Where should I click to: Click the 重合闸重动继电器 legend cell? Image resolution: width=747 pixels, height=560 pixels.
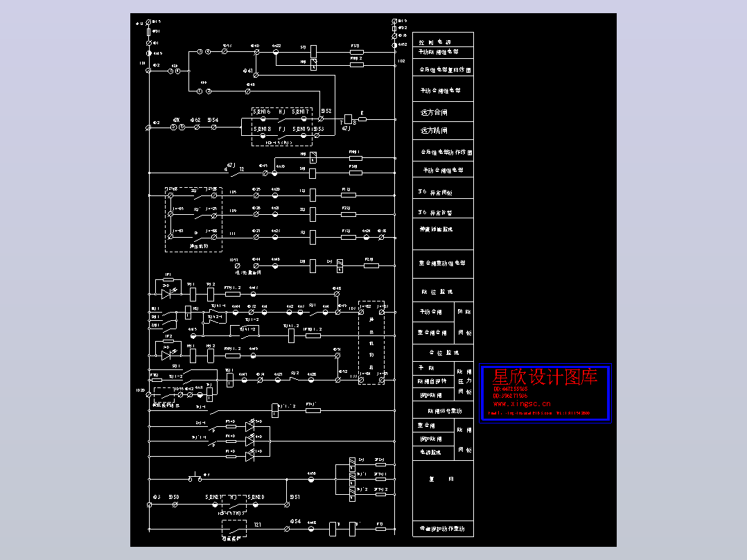coord(443,263)
